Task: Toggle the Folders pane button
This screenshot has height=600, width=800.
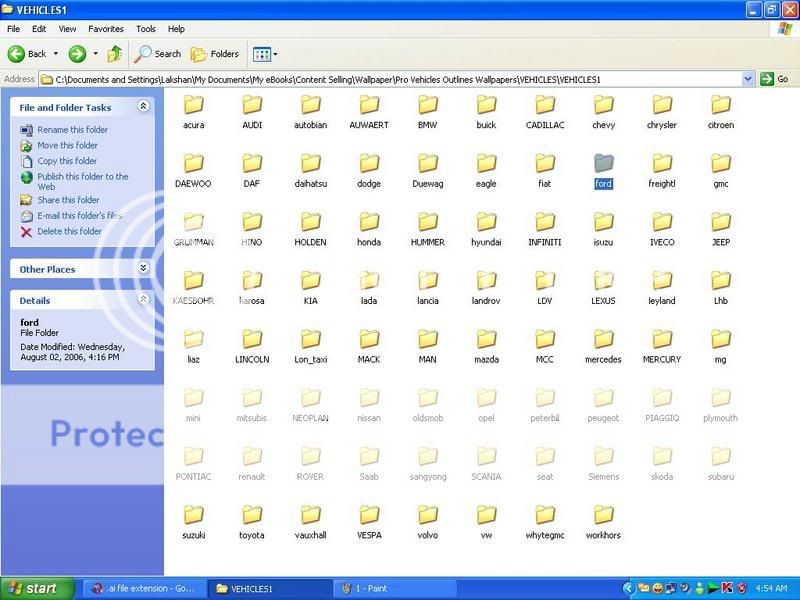Action: [214, 54]
